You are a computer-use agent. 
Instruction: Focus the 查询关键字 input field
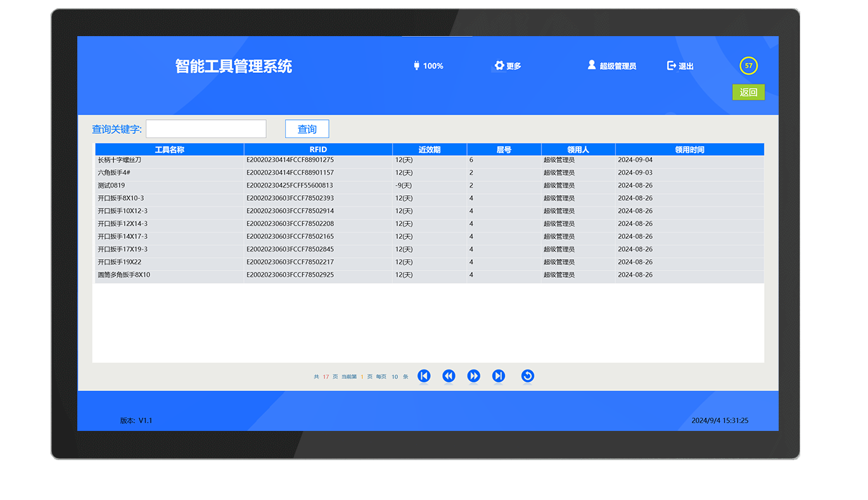tap(206, 129)
